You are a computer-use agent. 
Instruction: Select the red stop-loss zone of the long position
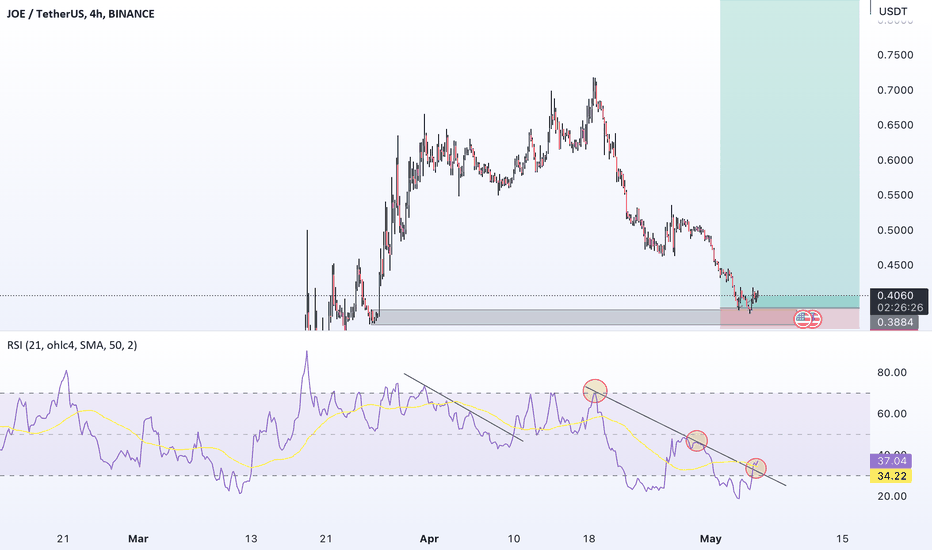coord(789,318)
